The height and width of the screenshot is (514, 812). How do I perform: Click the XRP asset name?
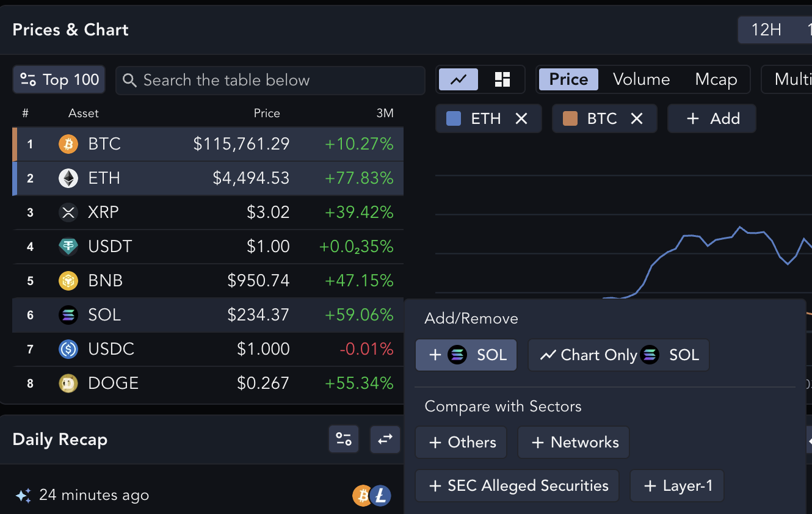[103, 212]
